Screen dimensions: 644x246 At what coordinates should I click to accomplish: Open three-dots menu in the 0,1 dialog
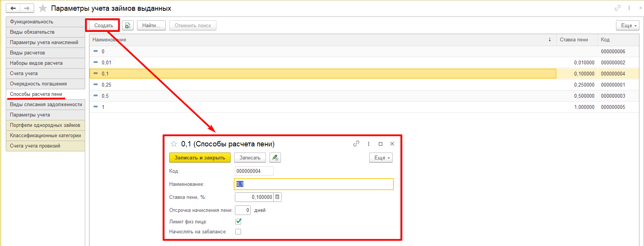(368, 144)
